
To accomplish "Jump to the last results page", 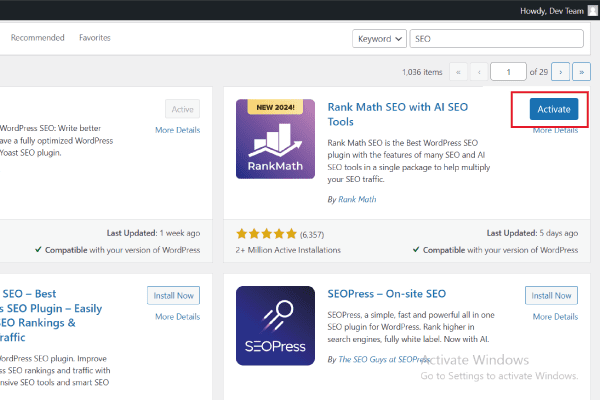I will 581,72.
